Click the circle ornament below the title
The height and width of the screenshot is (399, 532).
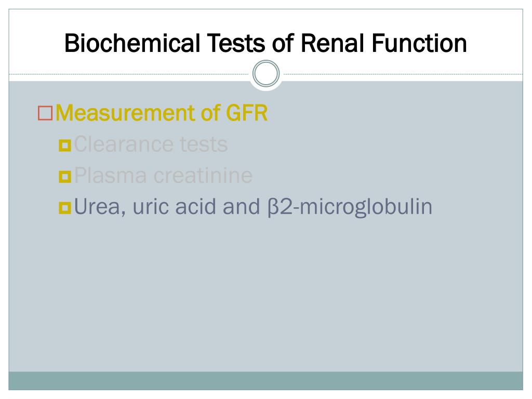266,73
